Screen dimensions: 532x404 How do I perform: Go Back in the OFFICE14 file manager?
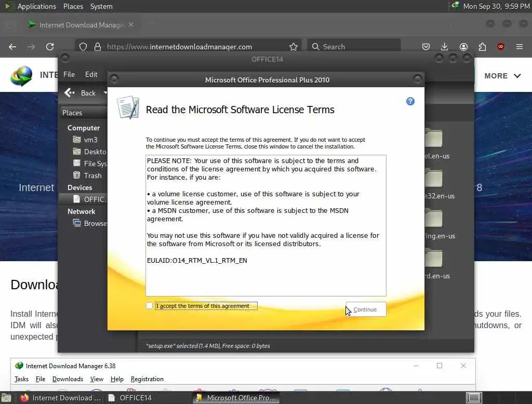(x=80, y=92)
